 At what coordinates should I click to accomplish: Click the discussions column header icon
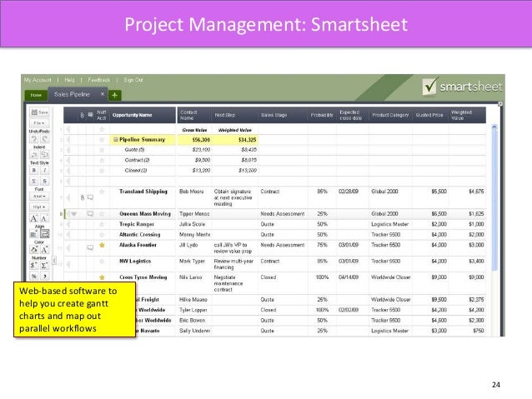click(x=90, y=115)
